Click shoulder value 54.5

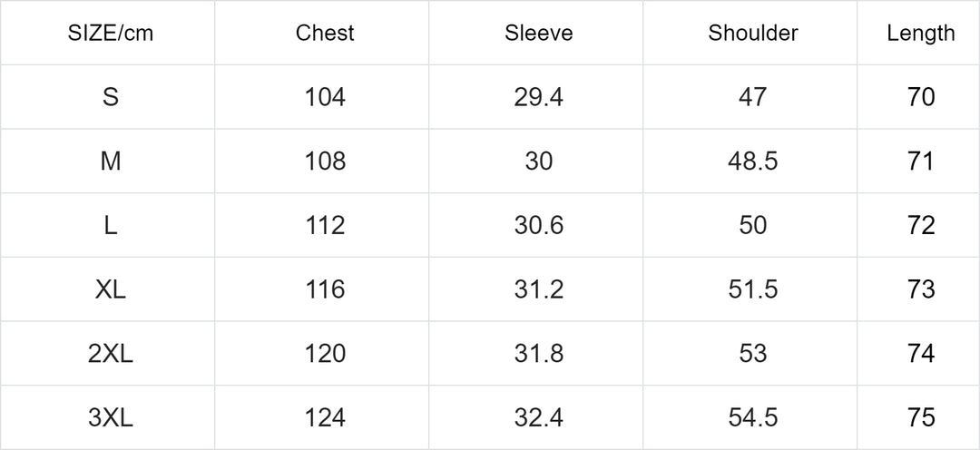pyautogui.click(x=753, y=418)
